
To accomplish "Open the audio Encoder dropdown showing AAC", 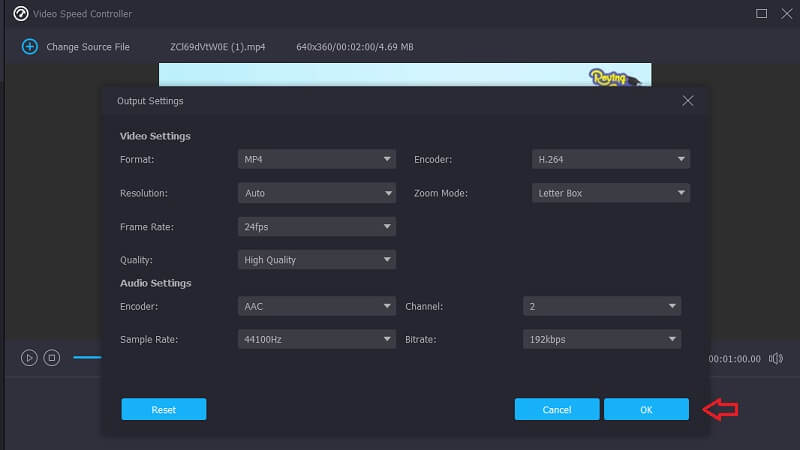I will coord(317,306).
